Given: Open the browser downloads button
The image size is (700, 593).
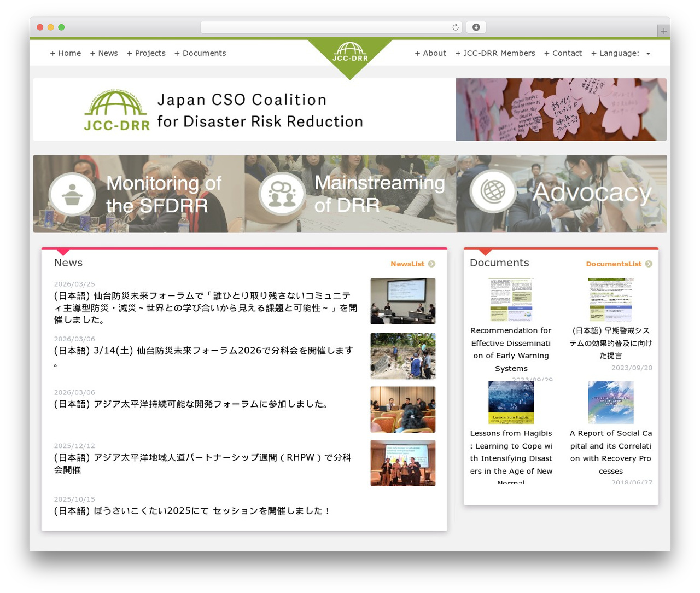Looking at the screenshot, I should tap(476, 27).
